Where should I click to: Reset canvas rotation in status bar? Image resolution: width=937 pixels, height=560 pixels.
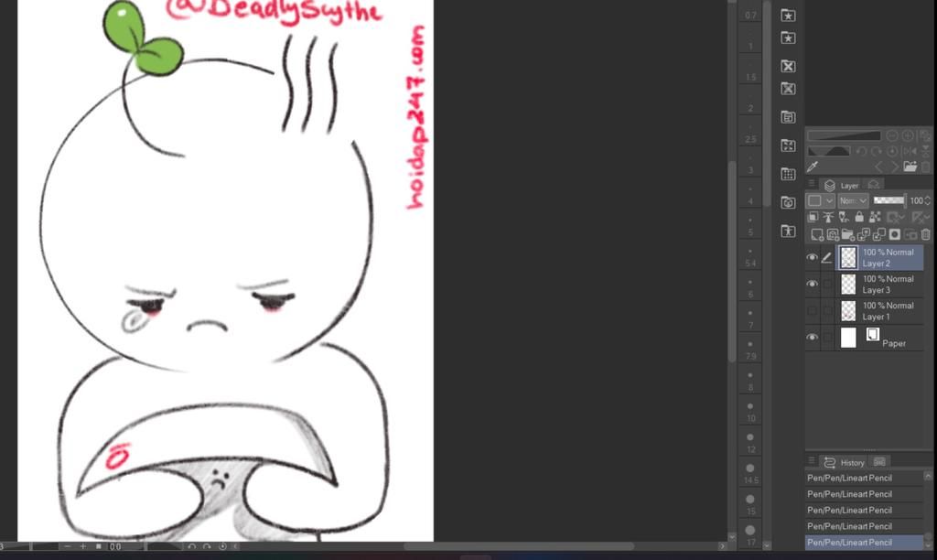(223, 546)
